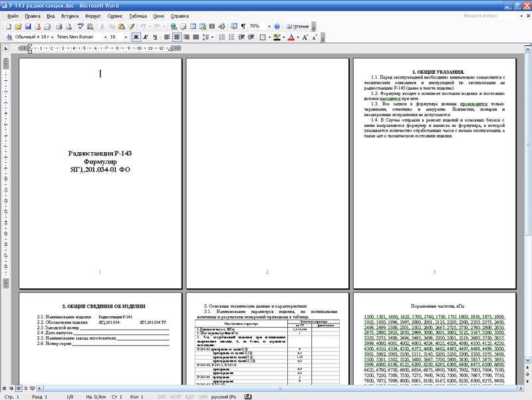
Task: Center-align text with the alignment button
Action: tap(177, 38)
